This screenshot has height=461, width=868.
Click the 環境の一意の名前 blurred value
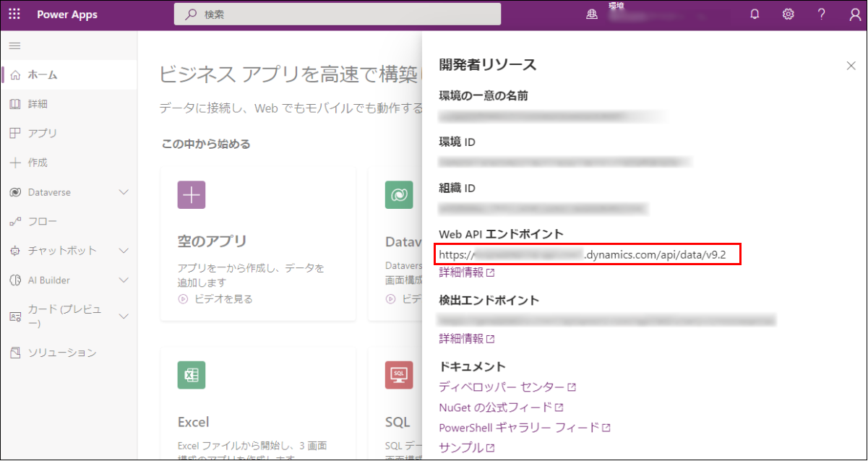click(x=553, y=115)
